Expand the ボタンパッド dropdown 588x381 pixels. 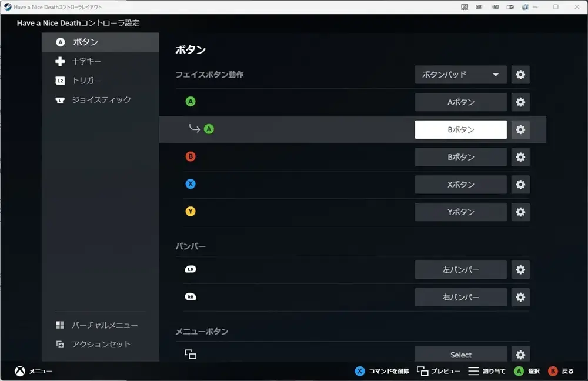pyautogui.click(x=460, y=75)
